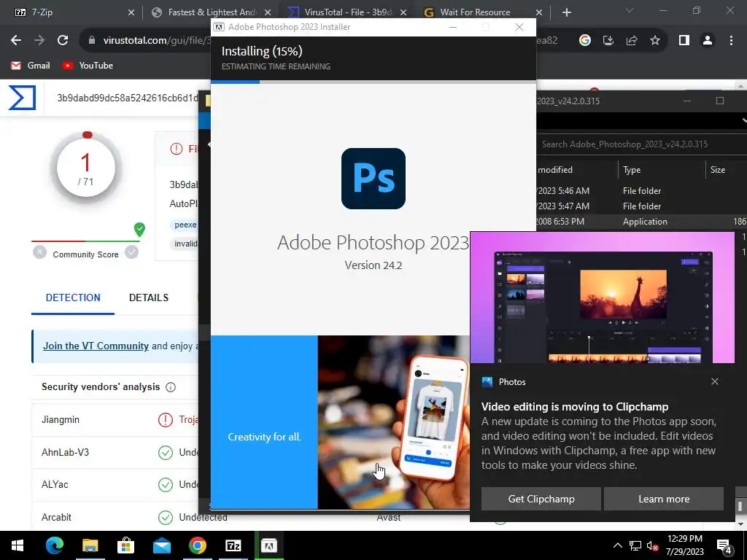The image size is (747, 560).
Task: Click Creativity for all banner text
Action: pos(264,437)
